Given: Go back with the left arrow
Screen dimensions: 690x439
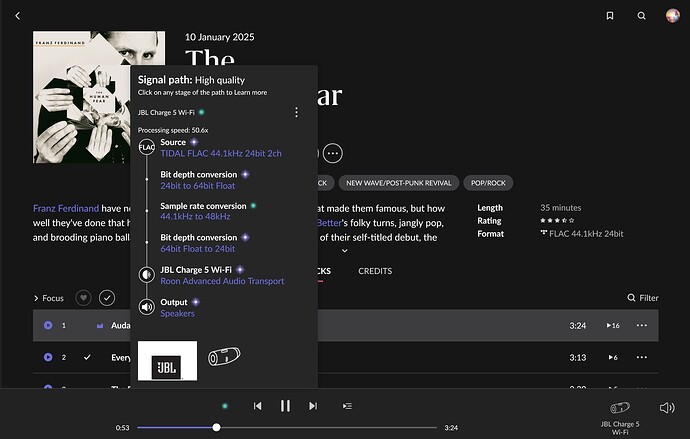Looking at the screenshot, I should click(18, 16).
